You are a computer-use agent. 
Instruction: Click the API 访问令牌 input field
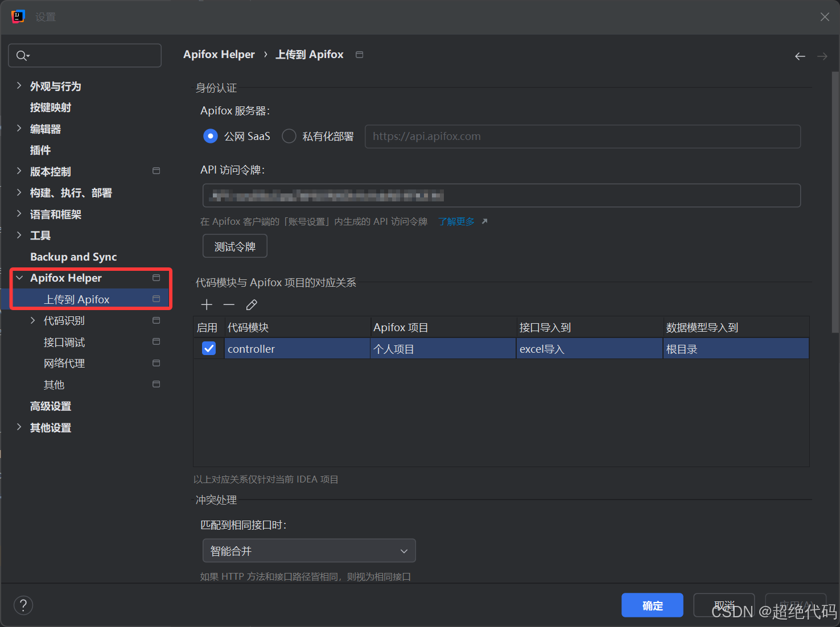coord(501,195)
